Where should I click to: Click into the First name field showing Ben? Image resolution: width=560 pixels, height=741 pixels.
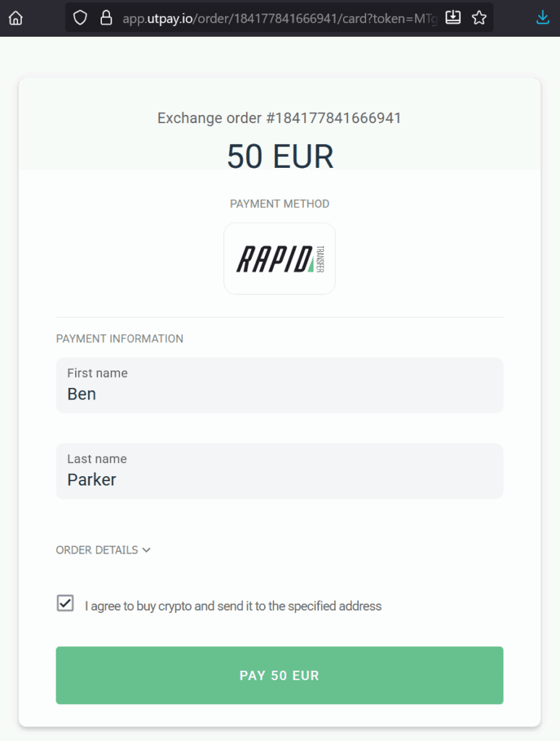coord(279,385)
